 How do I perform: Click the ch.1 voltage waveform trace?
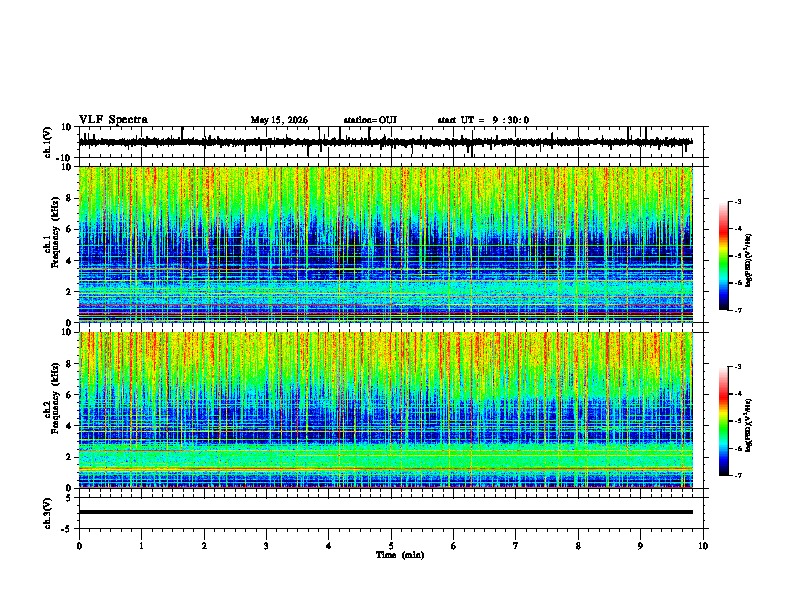pos(385,142)
